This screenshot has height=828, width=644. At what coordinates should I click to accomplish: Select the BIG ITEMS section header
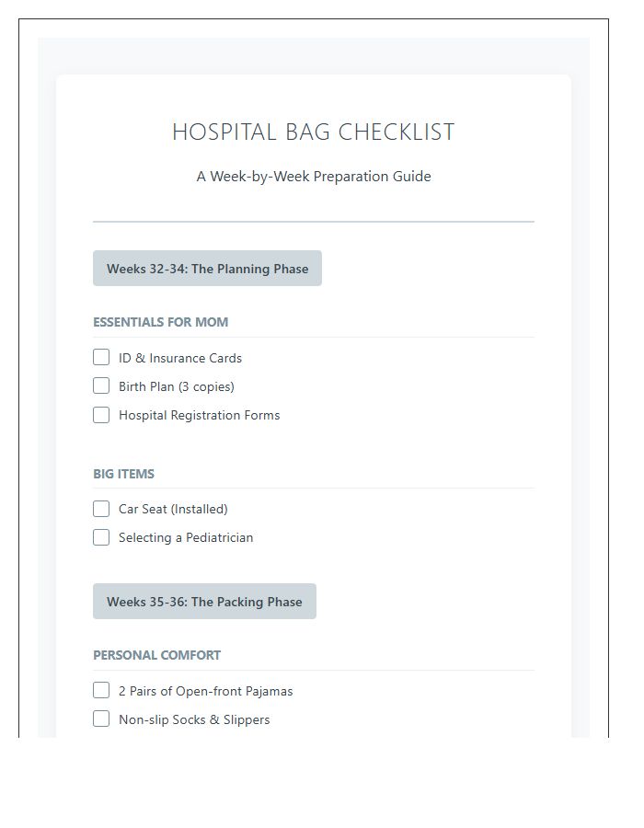click(x=124, y=474)
